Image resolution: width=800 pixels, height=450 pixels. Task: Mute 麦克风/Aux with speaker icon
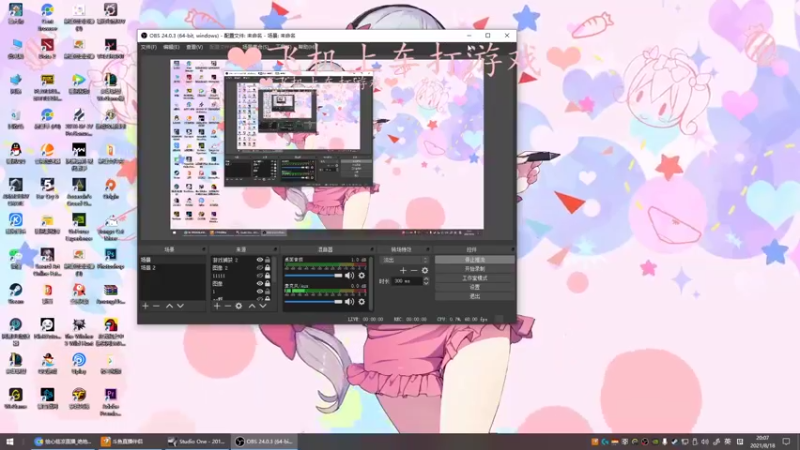pyautogui.click(x=349, y=302)
